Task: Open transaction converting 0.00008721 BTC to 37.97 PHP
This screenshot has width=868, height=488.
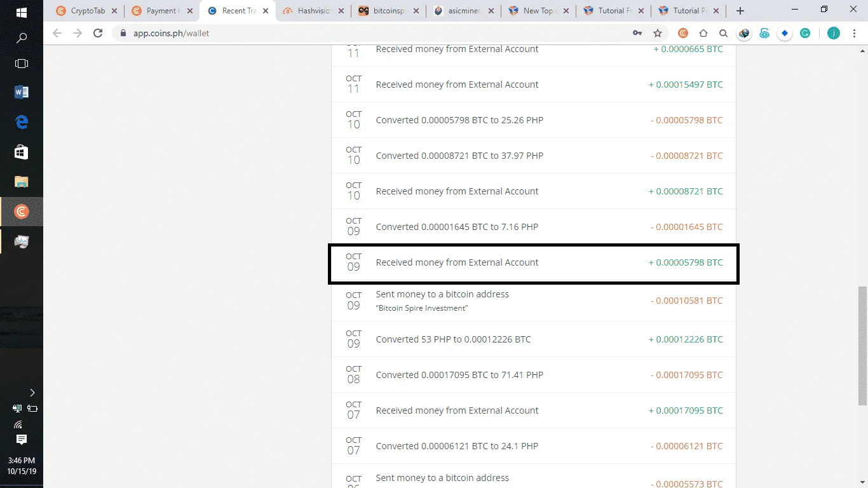Action: point(534,156)
